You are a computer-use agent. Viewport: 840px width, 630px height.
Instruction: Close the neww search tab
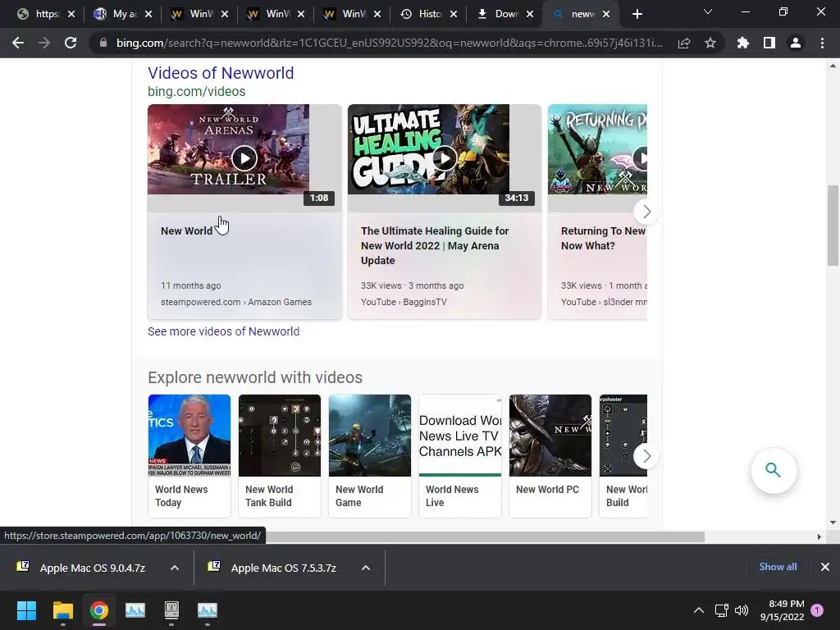click(606, 14)
